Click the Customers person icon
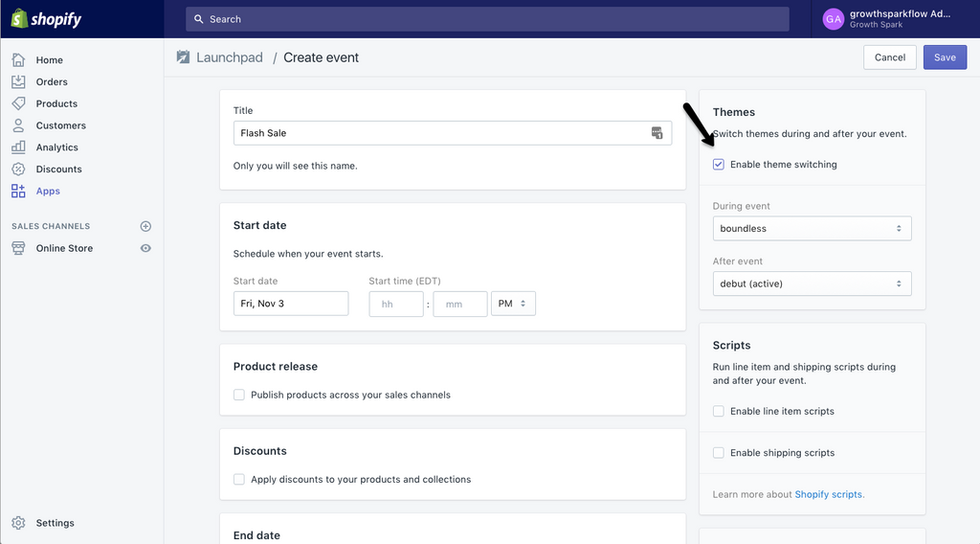This screenshot has width=980, height=544. pyautogui.click(x=18, y=125)
